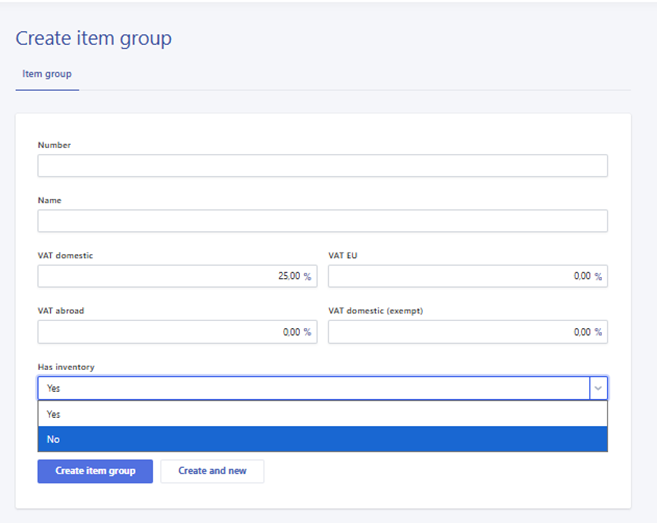Focus the VAT abroad percentage field
Screen dimensions: 657x523
[177, 332]
